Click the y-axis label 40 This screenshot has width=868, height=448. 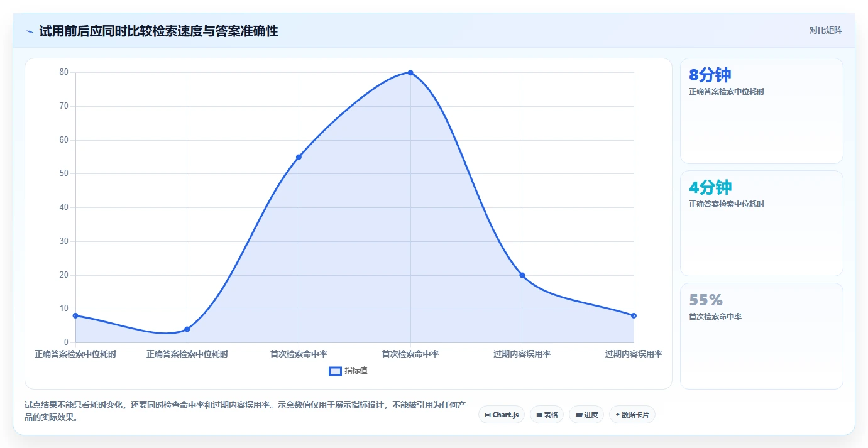point(64,207)
